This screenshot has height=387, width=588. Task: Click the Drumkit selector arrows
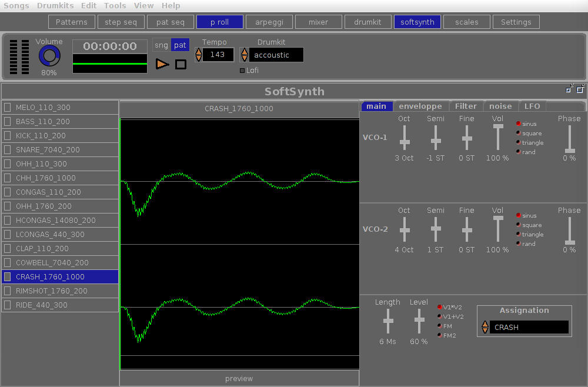(245, 55)
